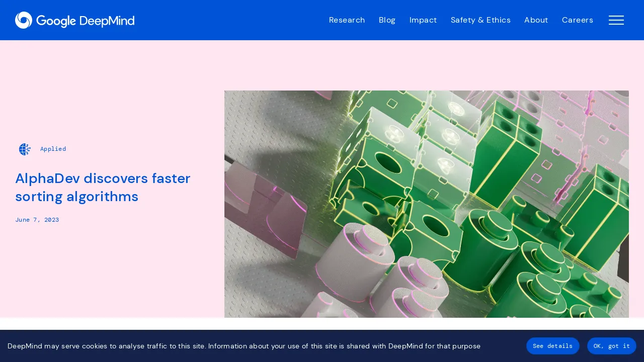Click the Applied globe icon
This screenshot has width=644, height=362.
(25, 149)
